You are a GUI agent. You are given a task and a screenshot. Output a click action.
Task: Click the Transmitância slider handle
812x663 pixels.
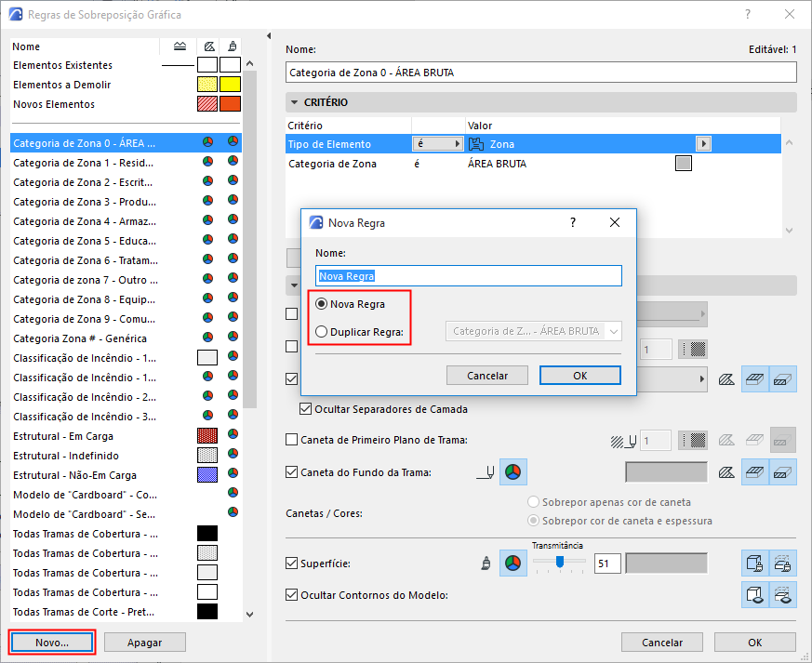560,562
